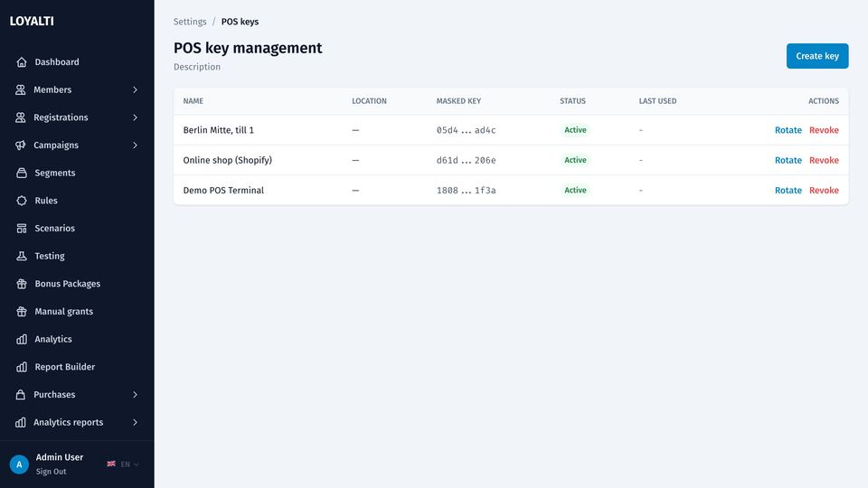
Task: Click the UK flag language icon
Action: pyautogui.click(x=111, y=464)
